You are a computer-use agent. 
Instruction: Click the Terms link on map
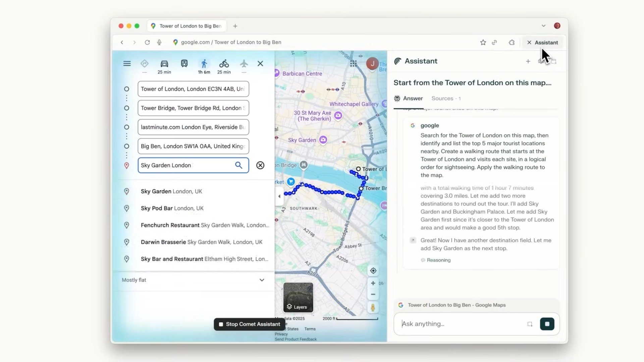tap(310, 329)
